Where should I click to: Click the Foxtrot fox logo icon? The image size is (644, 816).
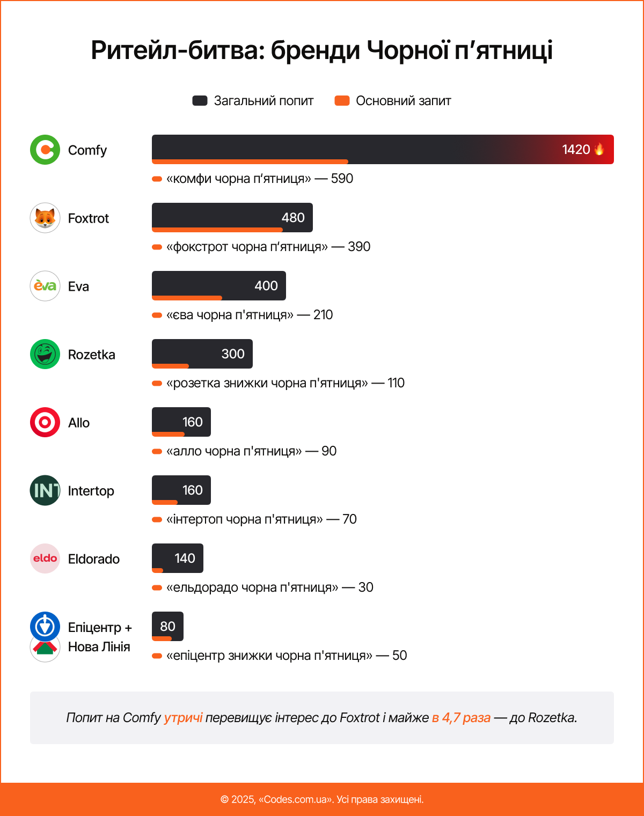(45, 218)
